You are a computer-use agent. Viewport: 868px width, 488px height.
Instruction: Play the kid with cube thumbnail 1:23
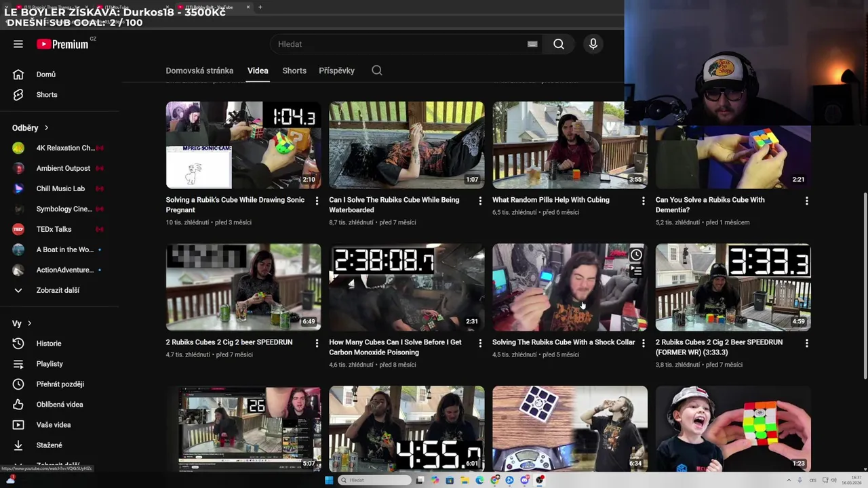pos(733,428)
